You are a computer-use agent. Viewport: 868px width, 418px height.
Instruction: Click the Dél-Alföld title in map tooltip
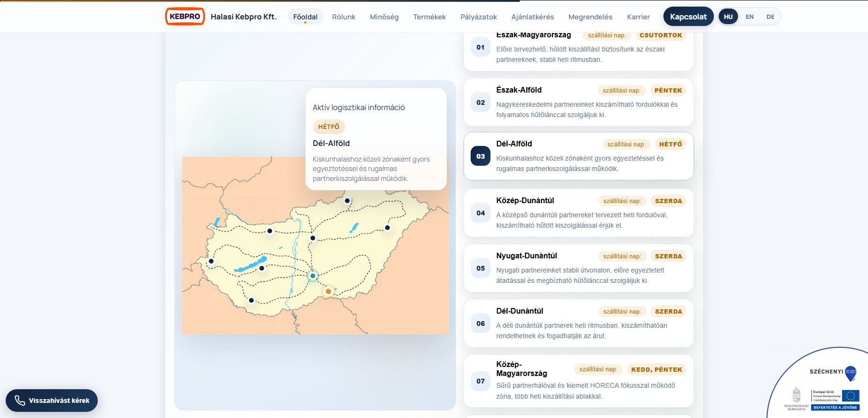click(x=331, y=143)
